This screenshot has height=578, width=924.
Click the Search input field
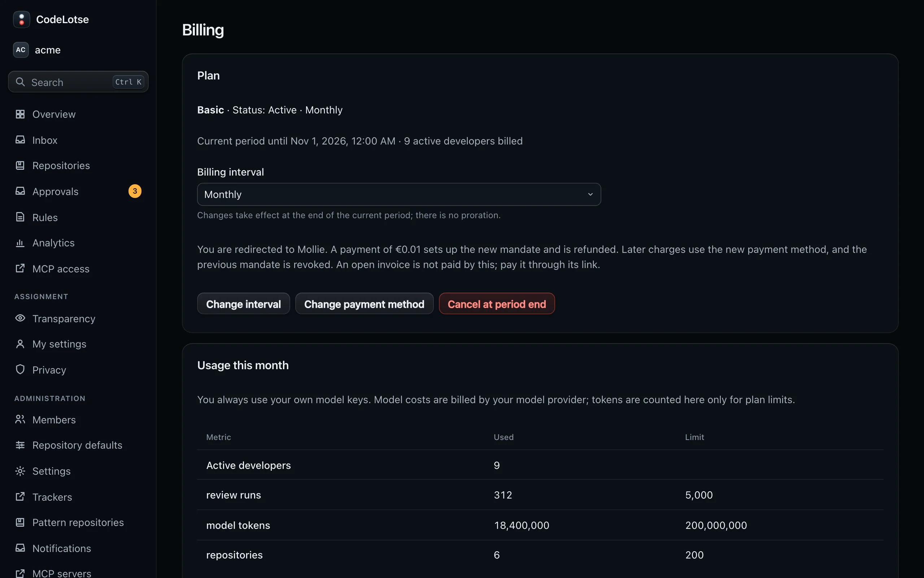click(78, 82)
